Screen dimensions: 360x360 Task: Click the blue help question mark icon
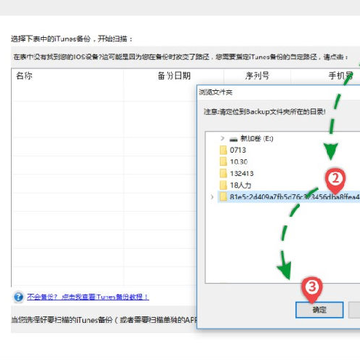point(19,297)
